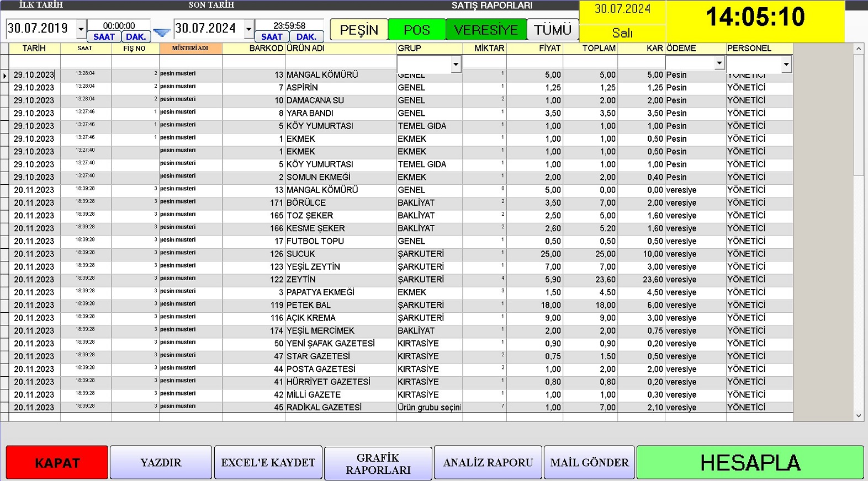
Task: Select the row selector of first record
Action: pyautogui.click(x=4, y=75)
